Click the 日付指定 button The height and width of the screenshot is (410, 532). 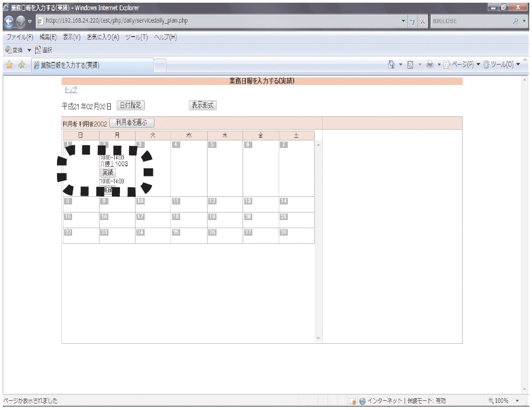130,105
